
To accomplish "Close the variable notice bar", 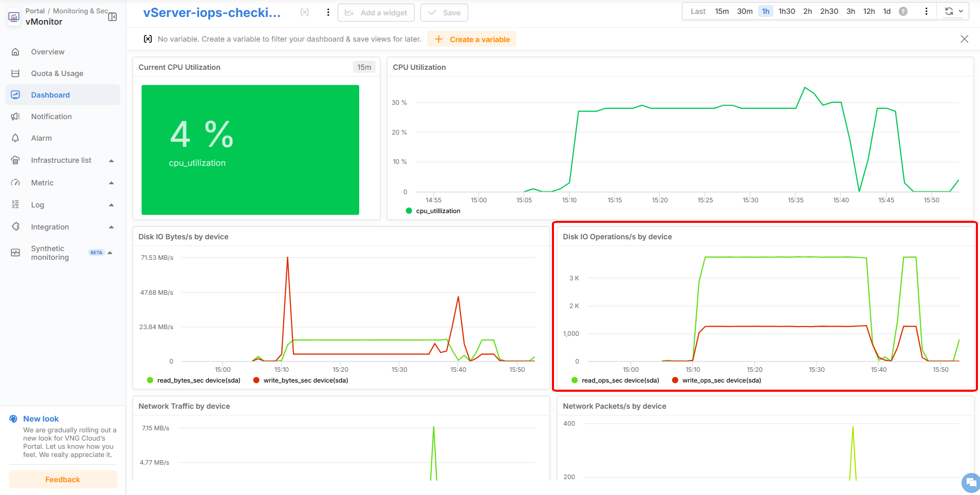I will click(964, 39).
